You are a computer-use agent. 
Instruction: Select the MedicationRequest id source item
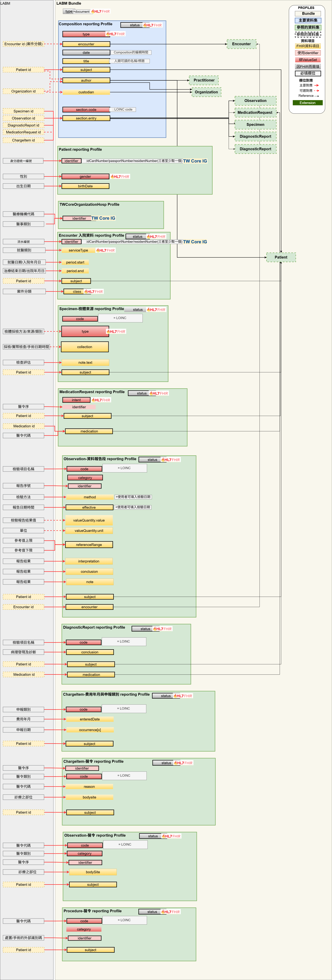24,132
